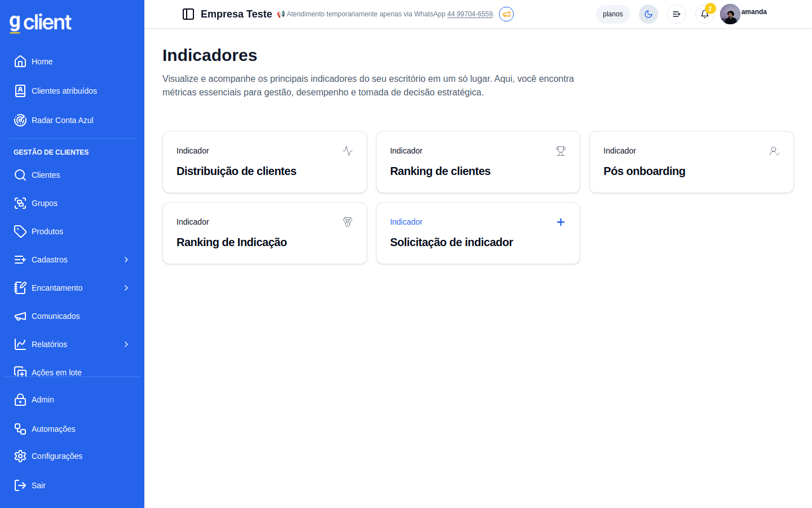Image resolution: width=812 pixels, height=508 pixels.
Task: Click the megaphone announcement icon in header
Action: pos(506,14)
